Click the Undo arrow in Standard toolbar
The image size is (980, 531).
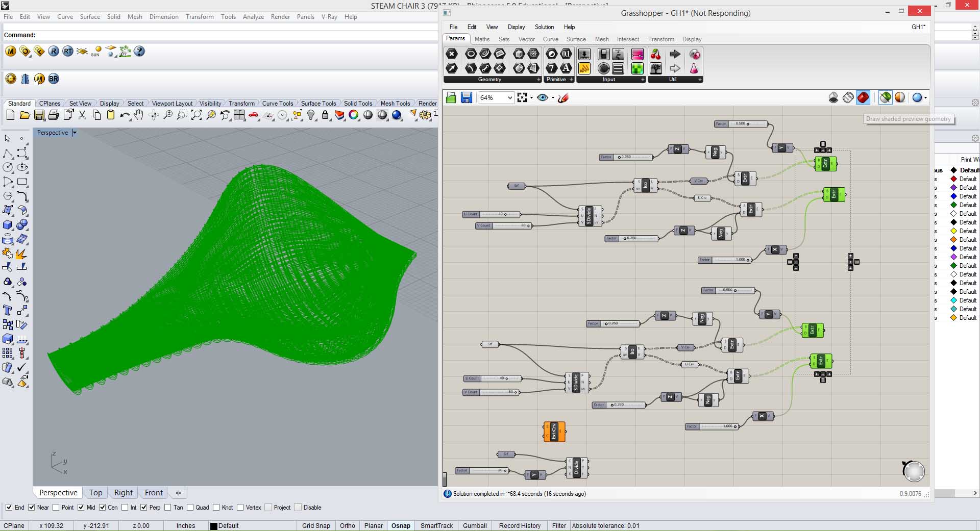[x=124, y=115]
